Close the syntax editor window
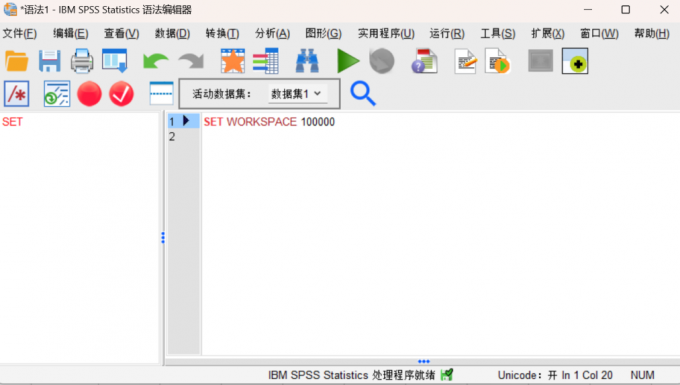Screen dimensions: 680x385 point(664,10)
